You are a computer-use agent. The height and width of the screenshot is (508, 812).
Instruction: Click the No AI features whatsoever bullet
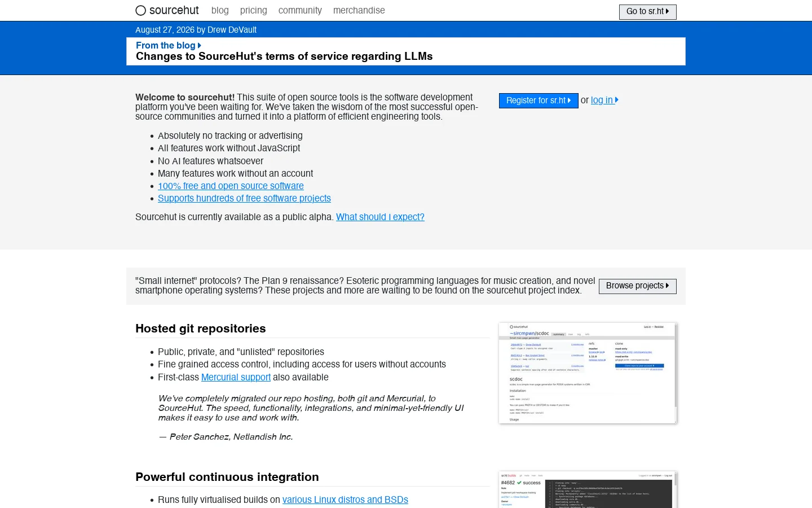[x=210, y=161]
